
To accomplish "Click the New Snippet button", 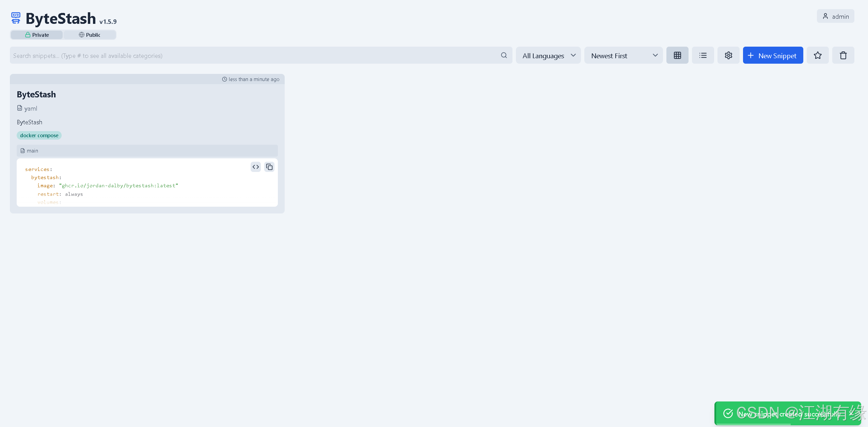I will point(773,56).
